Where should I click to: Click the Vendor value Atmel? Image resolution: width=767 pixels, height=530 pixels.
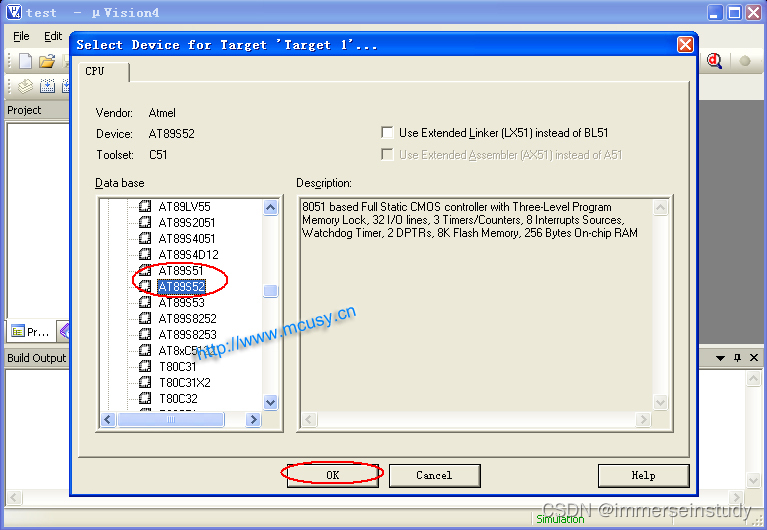click(x=162, y=113)
